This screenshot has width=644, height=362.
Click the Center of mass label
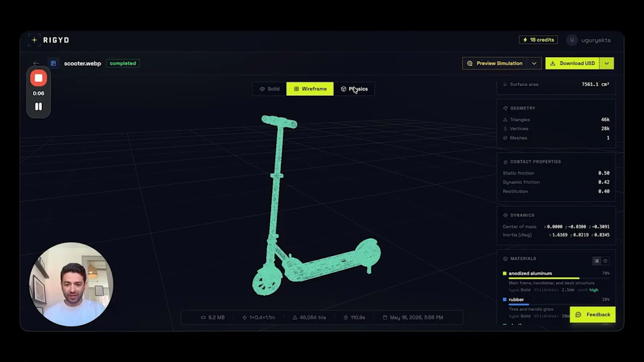[519, 227]
